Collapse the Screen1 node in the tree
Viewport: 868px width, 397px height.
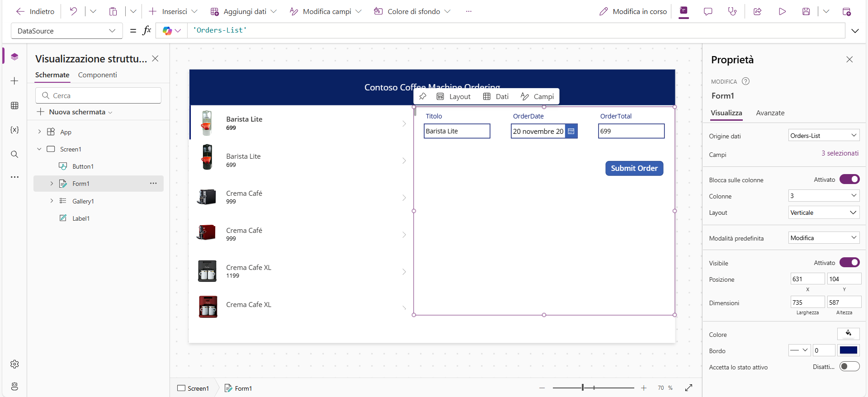coord(39,149)
